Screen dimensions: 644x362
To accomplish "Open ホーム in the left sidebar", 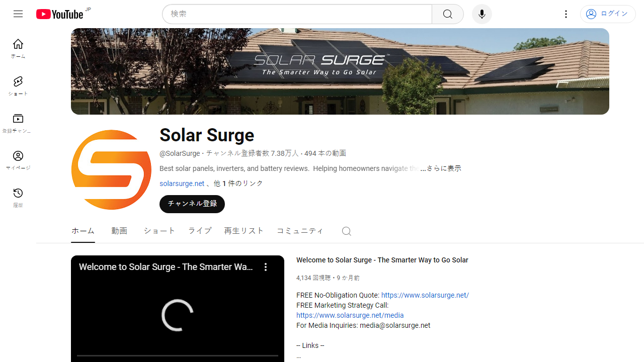I will [x=18, y=49].
